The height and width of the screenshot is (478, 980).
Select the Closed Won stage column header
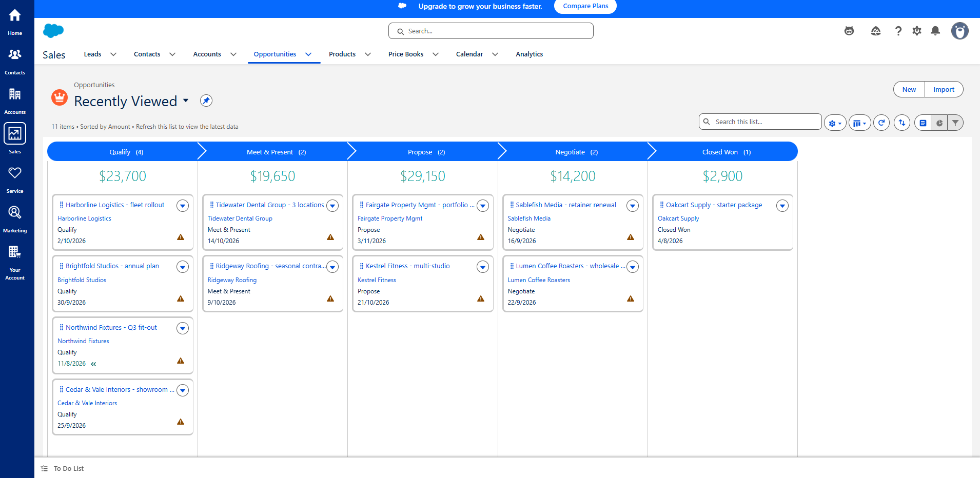722,152
